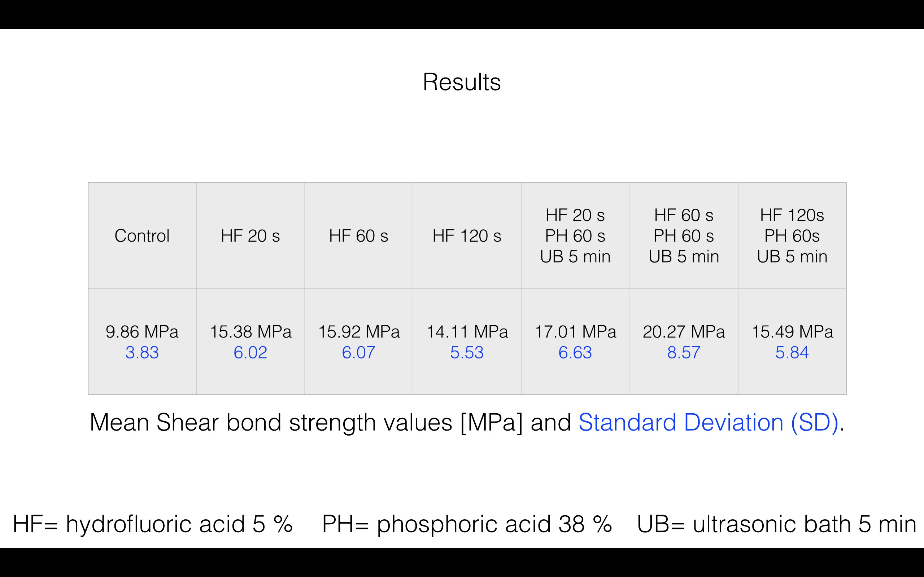Click the hydrofluoric acid 5 % footnote
This screenshot has height=577, width=924.
coord(153,524)
